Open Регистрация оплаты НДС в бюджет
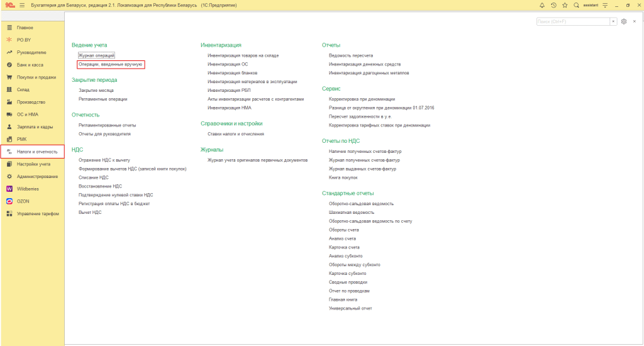644x346 pixels. (x=114, y=204)
